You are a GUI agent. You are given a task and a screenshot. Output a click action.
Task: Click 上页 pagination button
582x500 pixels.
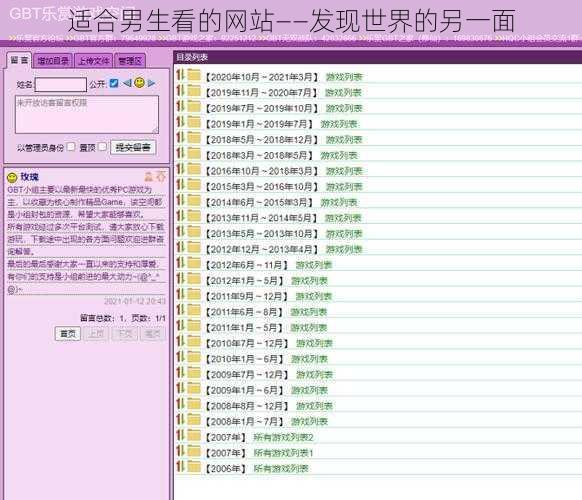[x=96, y=334]
